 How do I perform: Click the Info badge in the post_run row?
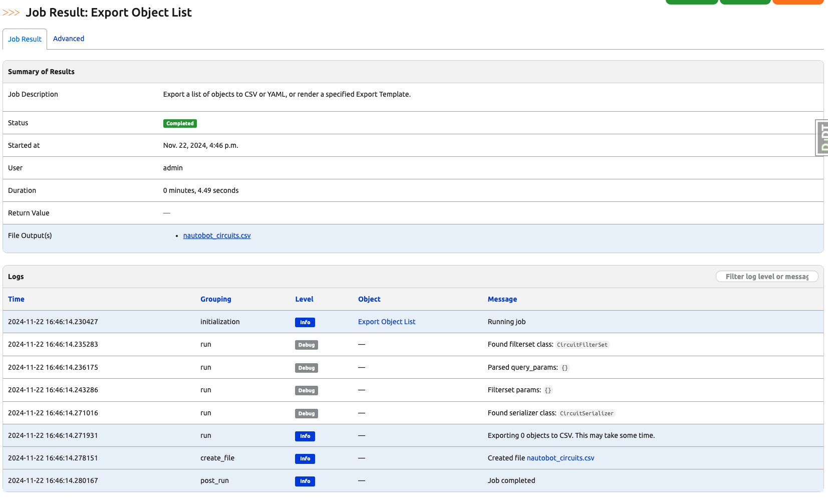[305, 481]
